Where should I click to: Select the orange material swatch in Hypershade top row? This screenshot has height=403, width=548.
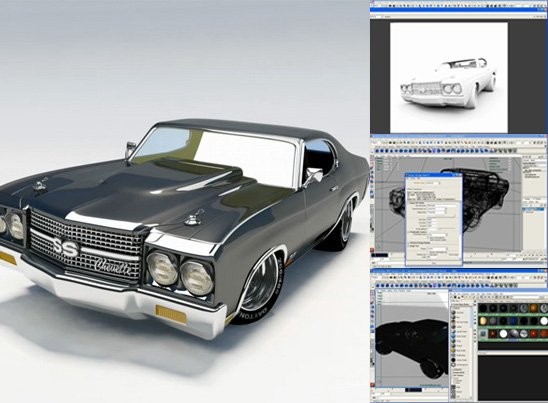(534, 308)
